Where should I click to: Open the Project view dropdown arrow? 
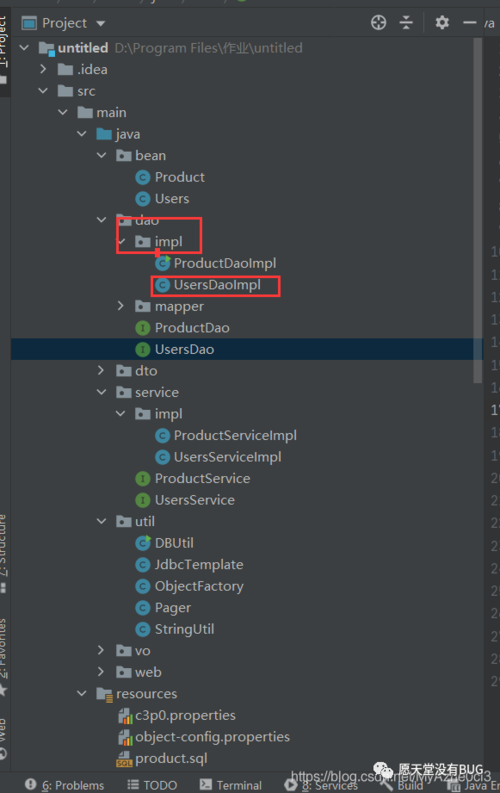tap(101, 23)
